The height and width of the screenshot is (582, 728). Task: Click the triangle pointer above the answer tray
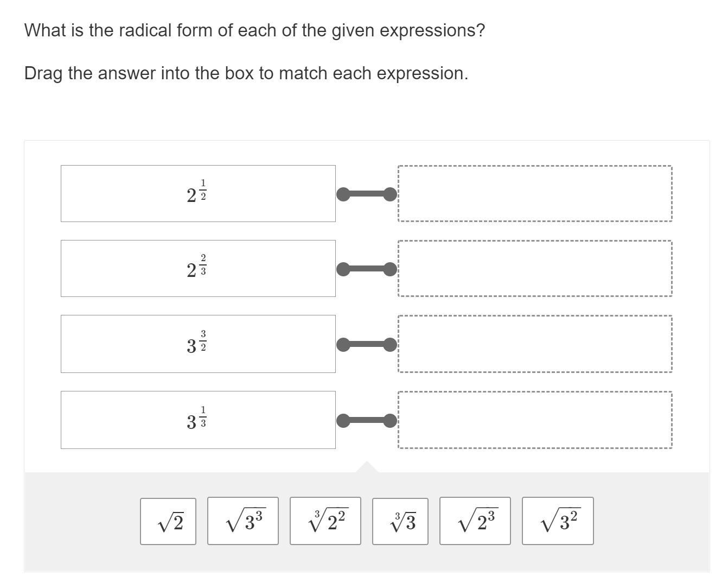[367, 467]
